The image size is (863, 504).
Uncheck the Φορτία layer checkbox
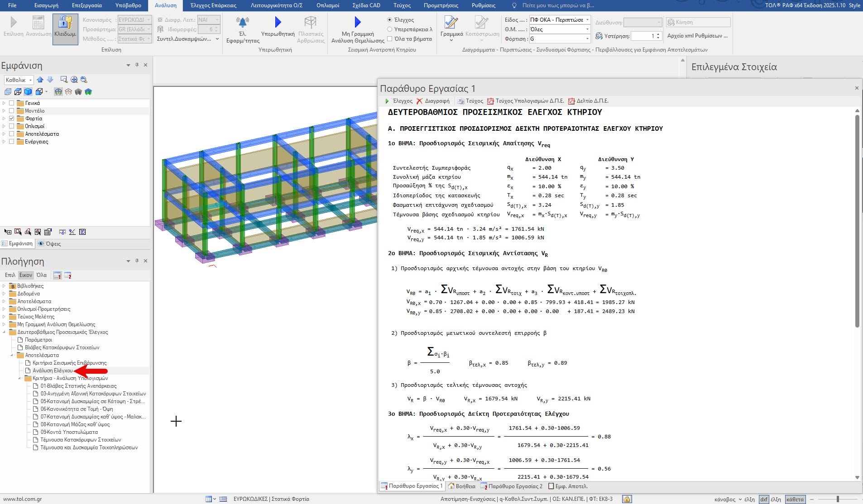pos(12,119)
